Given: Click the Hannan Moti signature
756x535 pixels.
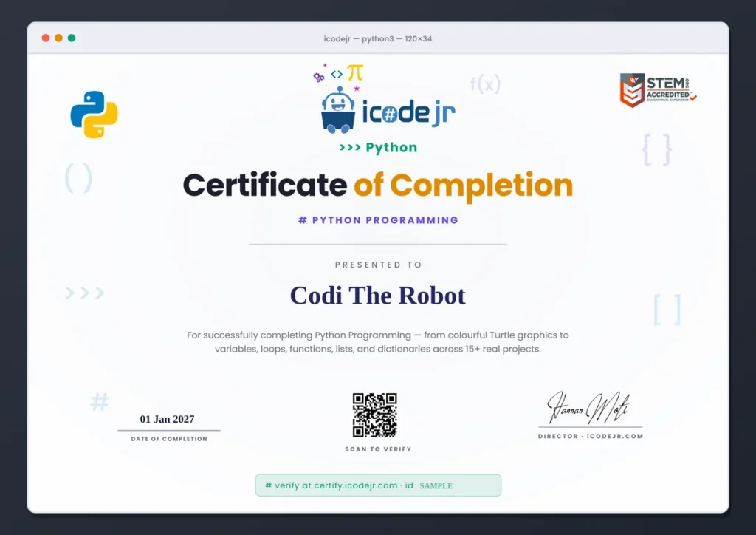Looking at the screenshot, I should (x=588, y=408).
